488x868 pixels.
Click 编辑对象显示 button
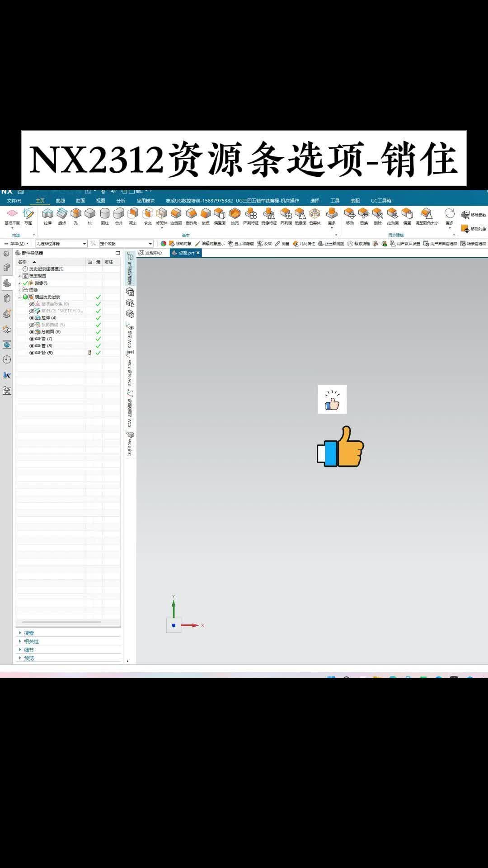210,244
